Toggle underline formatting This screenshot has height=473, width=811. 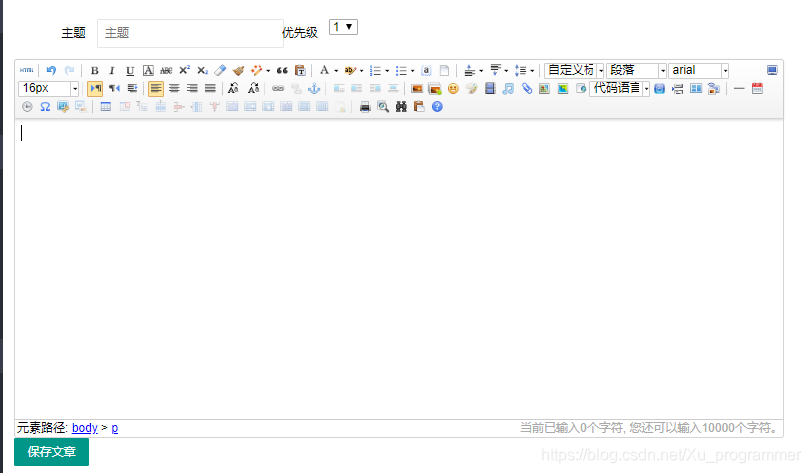130,70
